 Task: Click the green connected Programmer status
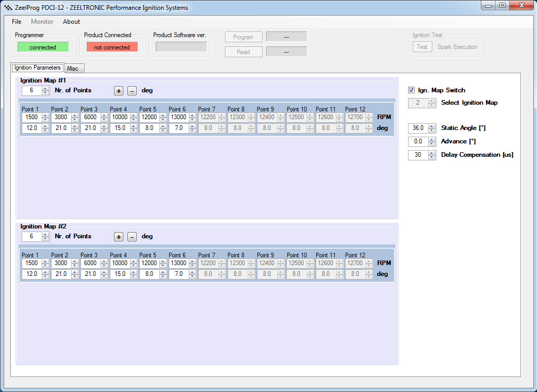click(x=43, y=47)
